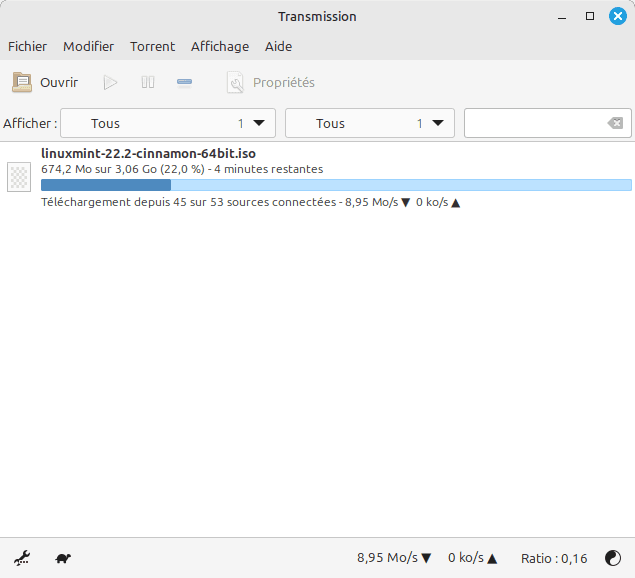Screen dimensions: 635x578
Task: Open the Modifier menu
Action: [x=88, y=46]
